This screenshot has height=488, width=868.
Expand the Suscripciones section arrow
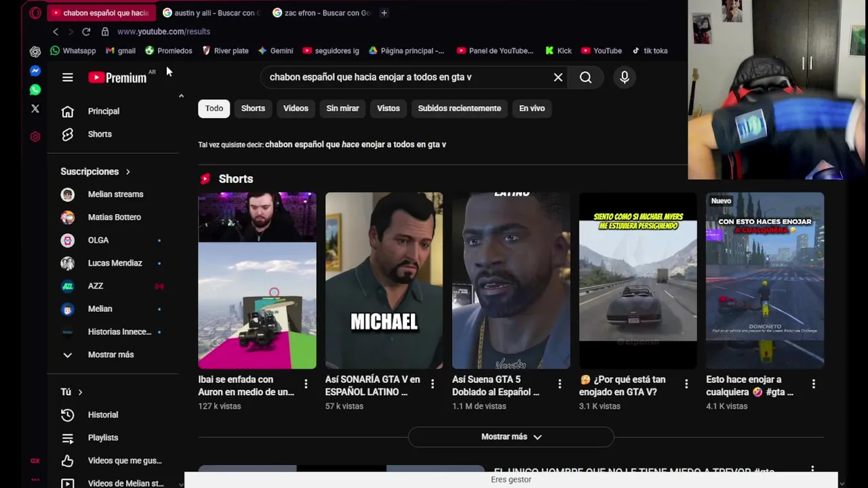pos(127,171)
